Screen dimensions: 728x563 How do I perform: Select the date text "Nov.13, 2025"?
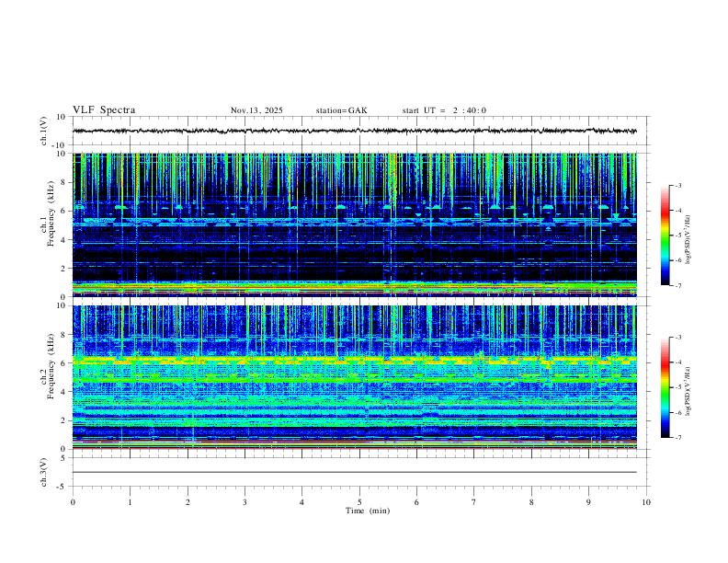(256, 110)
